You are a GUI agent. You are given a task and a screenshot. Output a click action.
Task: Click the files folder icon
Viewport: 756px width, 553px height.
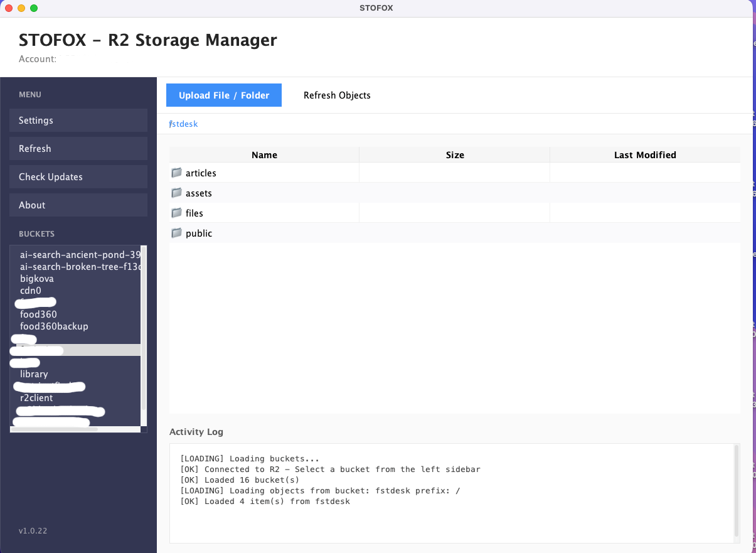(176, 213)
